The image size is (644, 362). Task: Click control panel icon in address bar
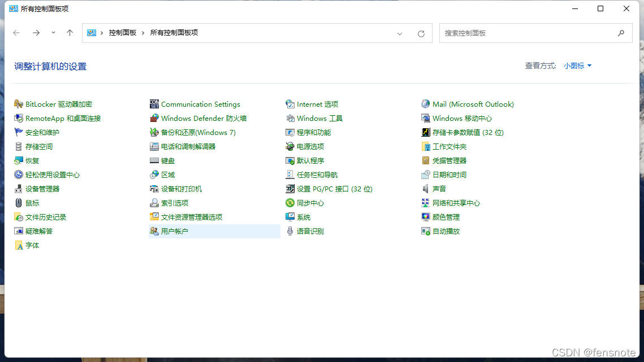pos(92,33)
